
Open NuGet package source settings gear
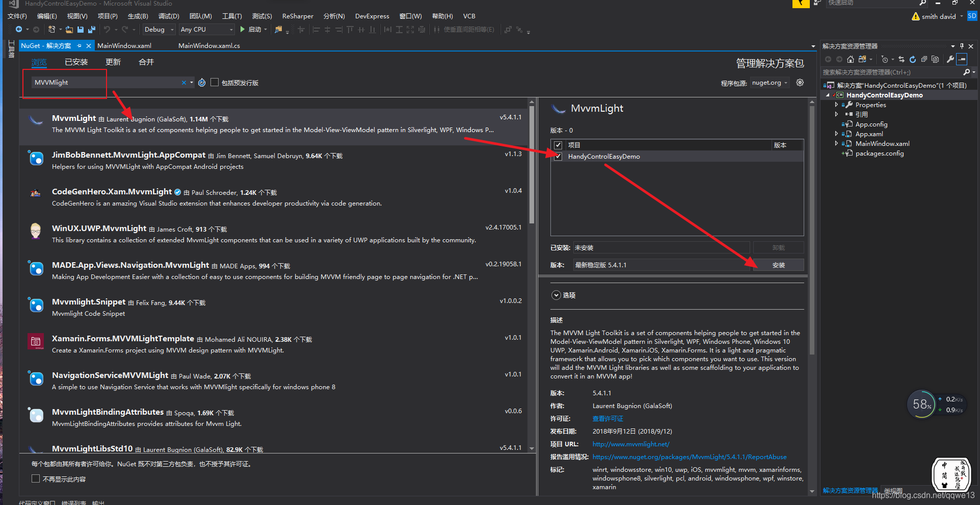coord(800,83)
